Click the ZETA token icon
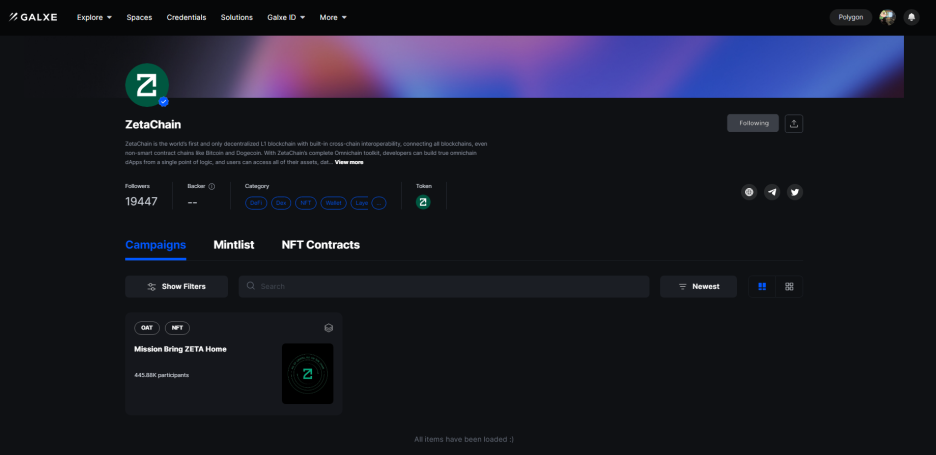936x455 pixels. 423,202
